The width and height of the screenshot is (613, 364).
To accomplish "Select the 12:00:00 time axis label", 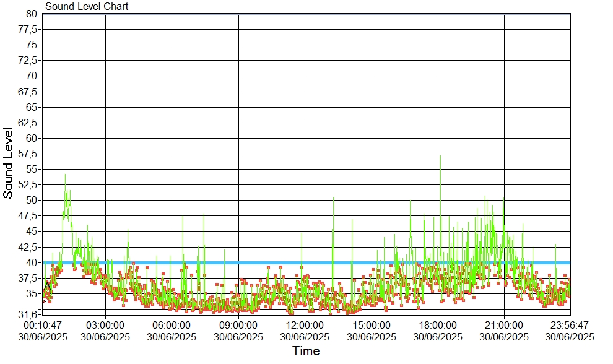I will (x=305, y=324).
